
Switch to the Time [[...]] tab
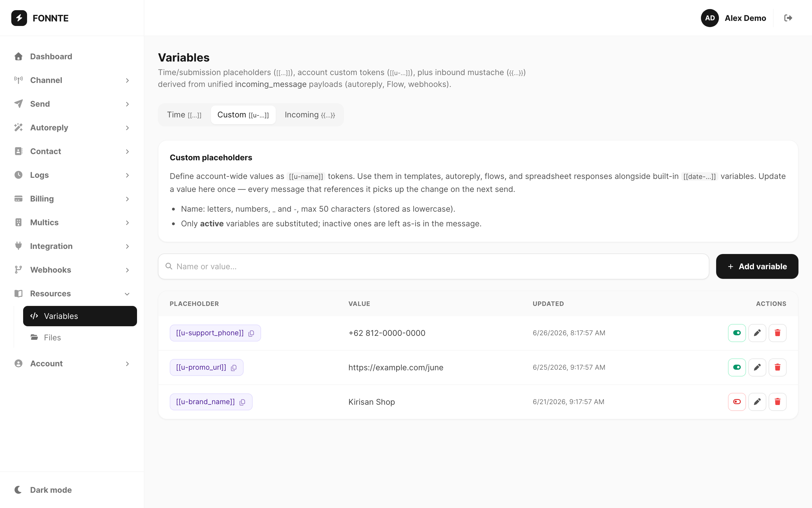click(x=184, y=115)
